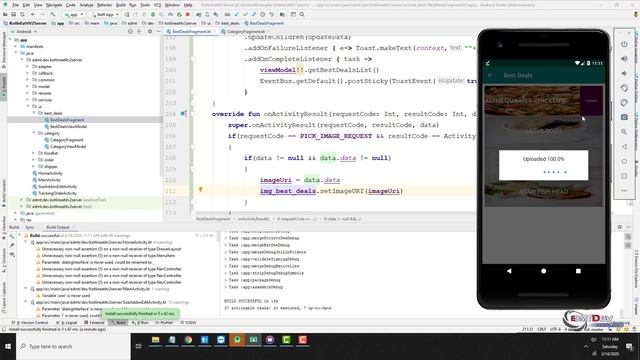Open the TODO tool window
Screen dimensions: 640x360
tap(188, 322)
